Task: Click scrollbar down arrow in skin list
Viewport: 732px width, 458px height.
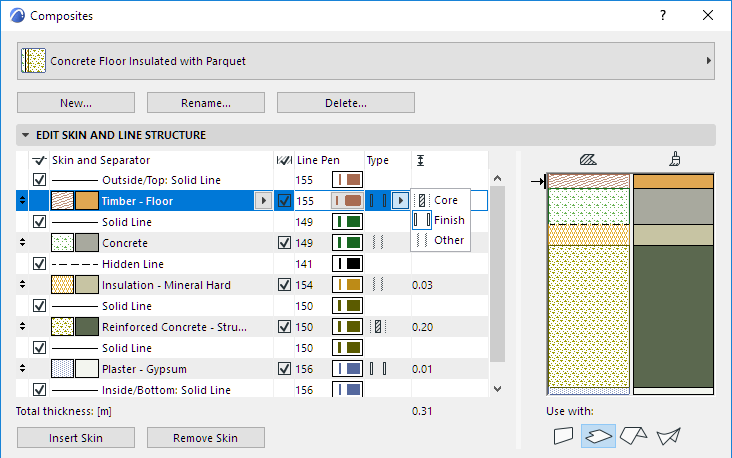Action: tap(498, 389)
